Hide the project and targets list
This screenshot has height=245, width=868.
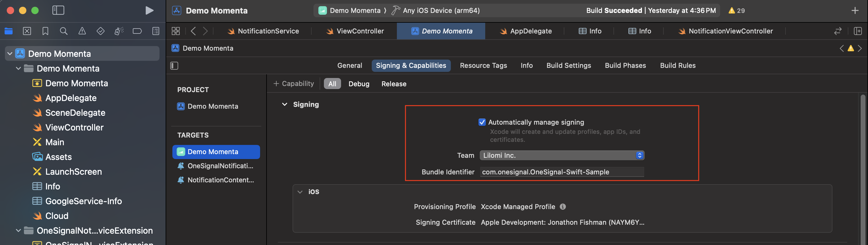click(174, 65)
